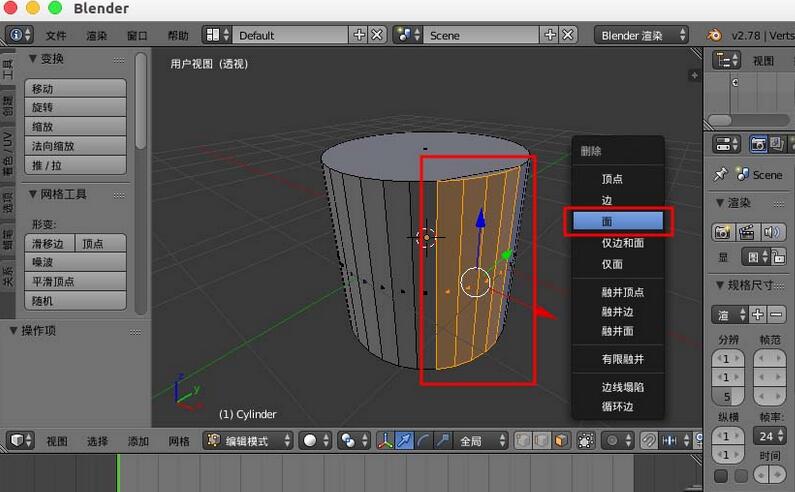Toggle limit selection to visible
The height and width of the screenshot is (492, 795).
586,440
